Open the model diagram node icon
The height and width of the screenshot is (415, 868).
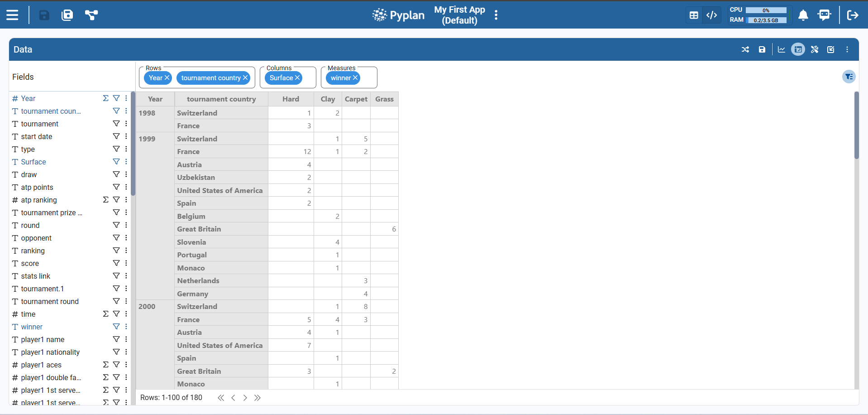pyautogui.click(x=91, y=15)
